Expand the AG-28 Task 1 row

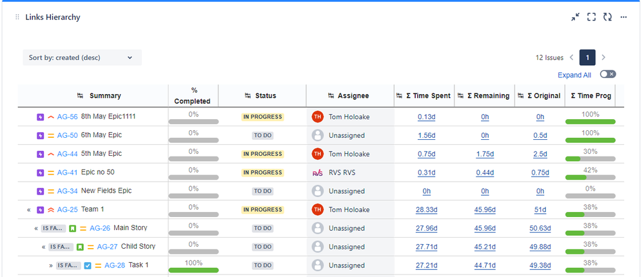(51, 265)
